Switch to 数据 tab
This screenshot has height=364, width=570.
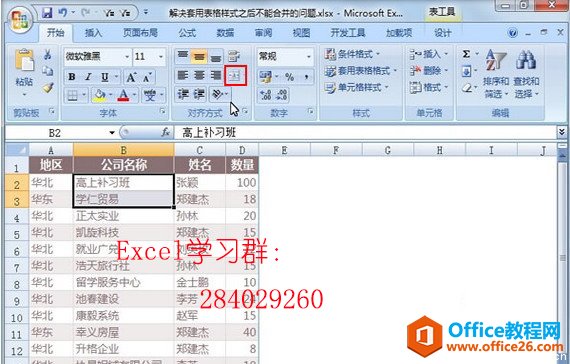point(225,33)
